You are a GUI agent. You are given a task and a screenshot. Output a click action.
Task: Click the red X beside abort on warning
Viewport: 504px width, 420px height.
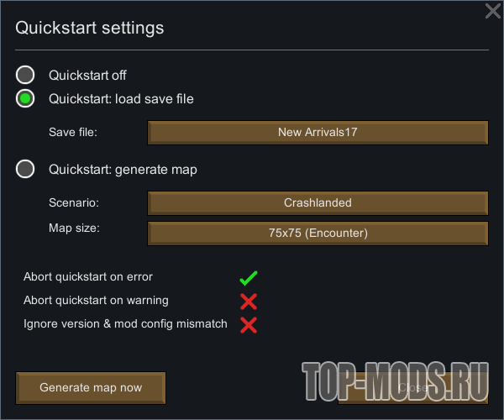click(x=249, y=302)
